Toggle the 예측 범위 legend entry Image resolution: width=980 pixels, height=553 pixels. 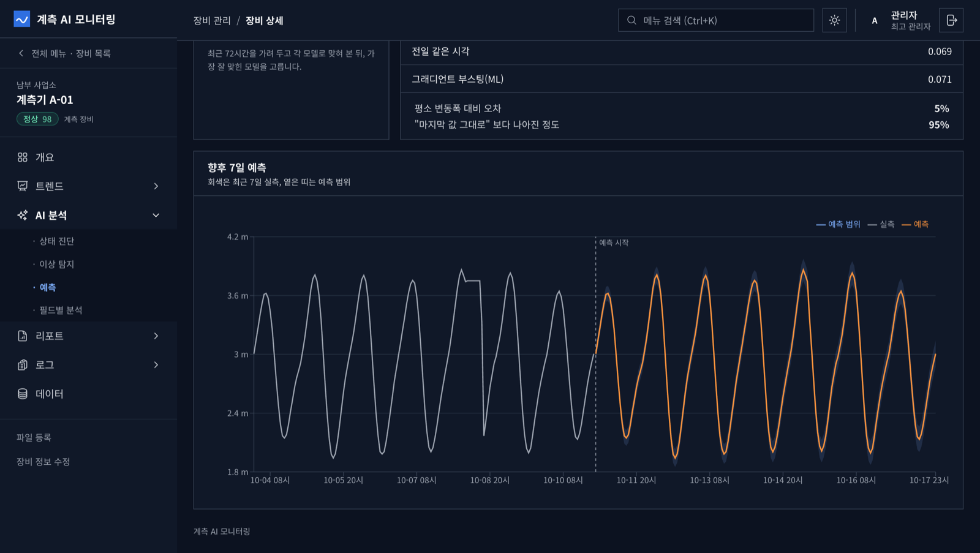[x=838, y=224]
